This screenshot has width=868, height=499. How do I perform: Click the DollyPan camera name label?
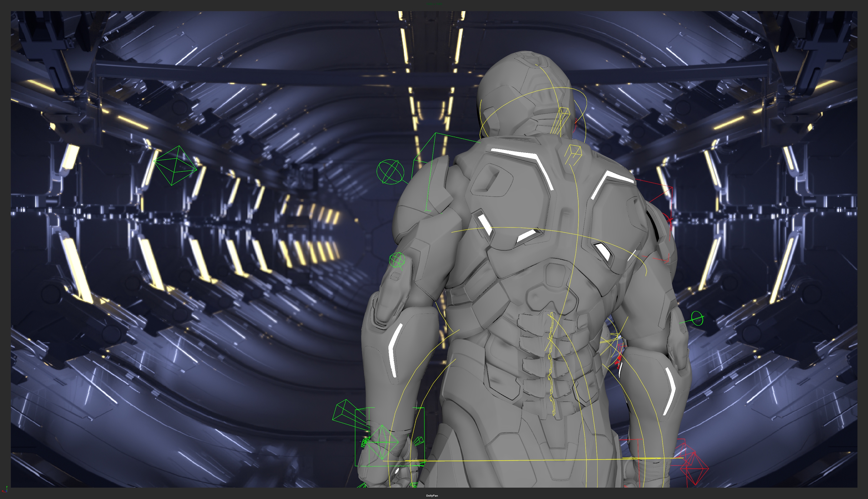click(432, 495)
